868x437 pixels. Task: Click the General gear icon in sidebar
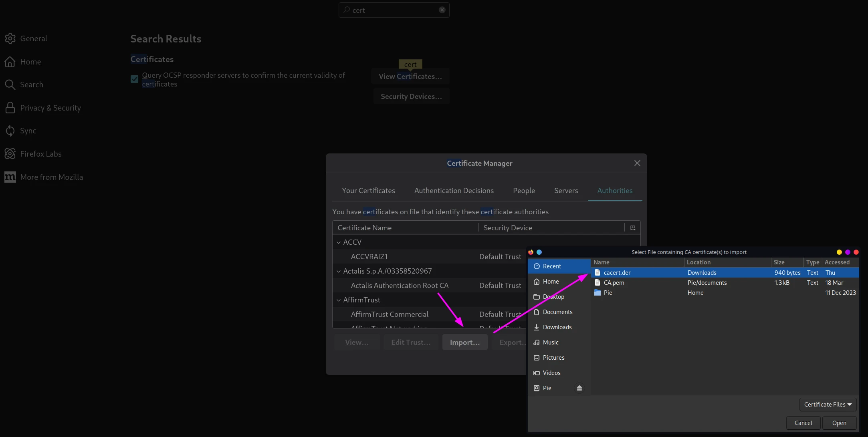click(x=10, y=38)
